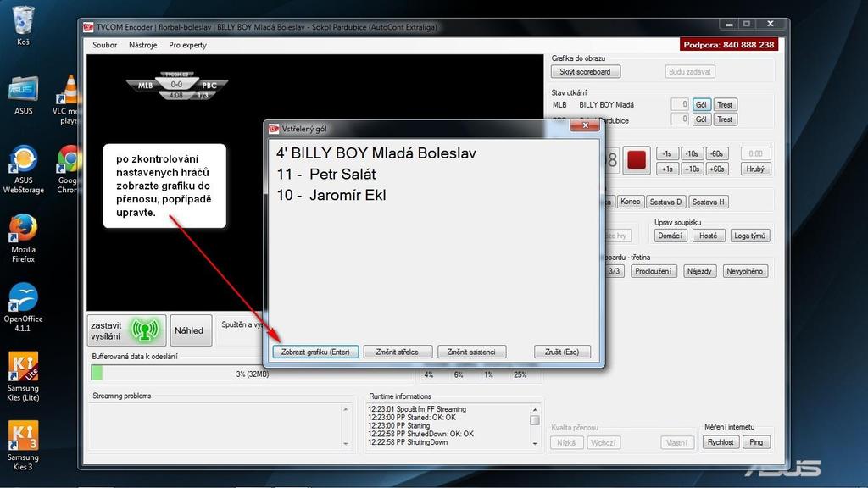
Task: Click the red stop timer button
Action: (636, 160)
